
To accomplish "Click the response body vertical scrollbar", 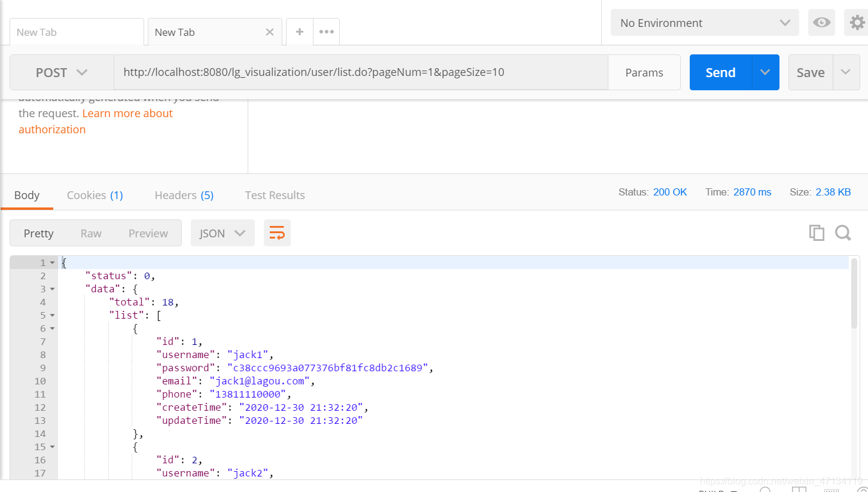I will click(x=854, y=293).
